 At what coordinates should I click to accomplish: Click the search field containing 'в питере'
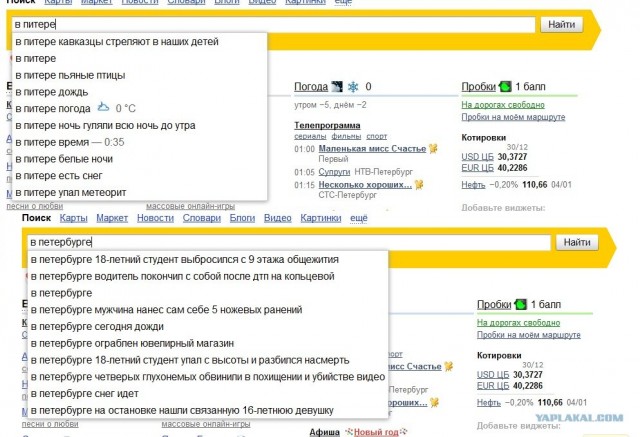pos(273,24)
